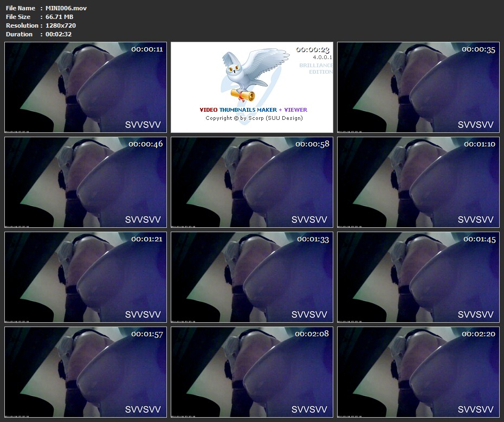This screenshot has height=422, width=504.
Task: Select the frame stamped 00:01:45
Action: coord(418,277)
